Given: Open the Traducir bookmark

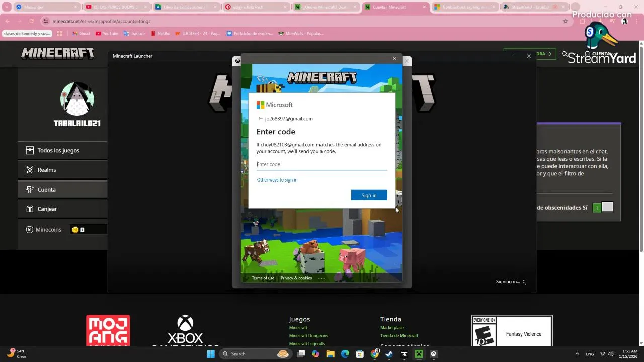Looking at the screenshot, I should [134, 34].
